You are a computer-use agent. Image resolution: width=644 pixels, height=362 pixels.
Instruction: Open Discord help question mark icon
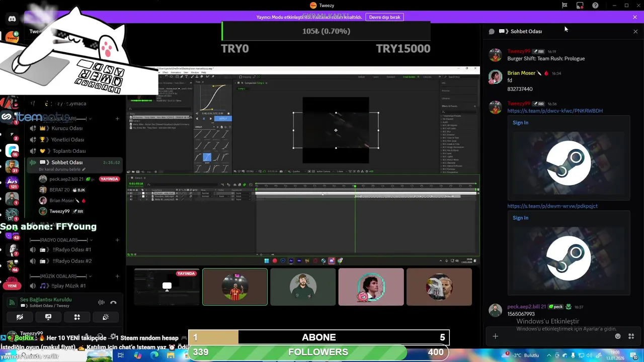click(x=596, y=6)
